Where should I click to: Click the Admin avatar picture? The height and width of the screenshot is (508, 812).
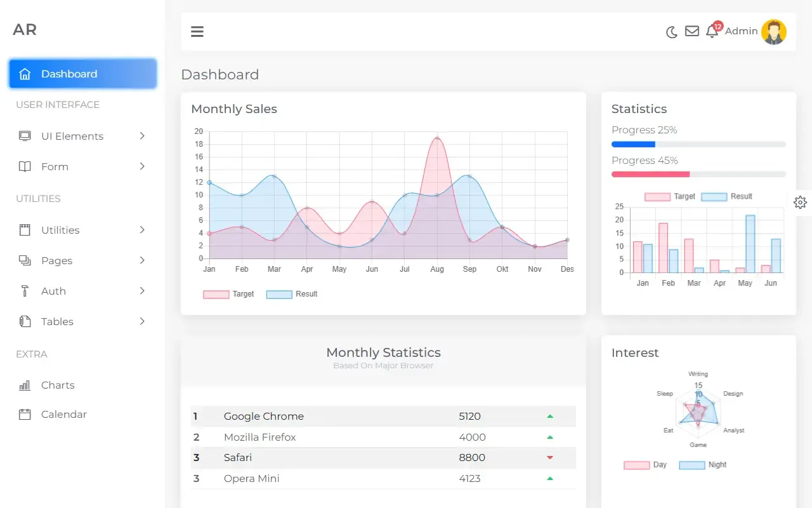[x=774, y=32]
